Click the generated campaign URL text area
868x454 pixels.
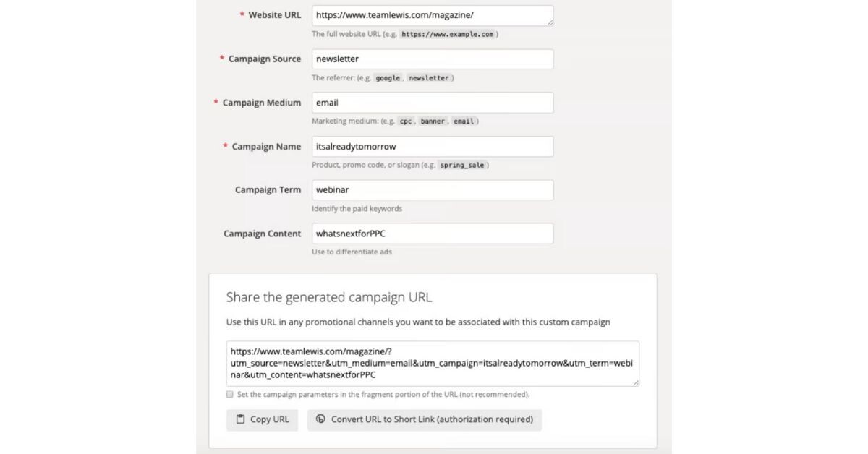pos(433,364)
